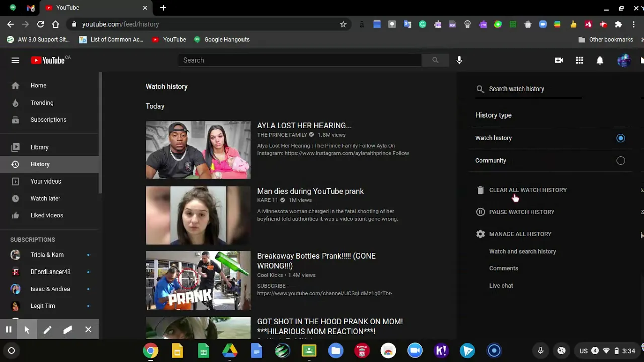644x362 pixels.
Task: Click the browser back arrow
Action: tap(11, 24)
